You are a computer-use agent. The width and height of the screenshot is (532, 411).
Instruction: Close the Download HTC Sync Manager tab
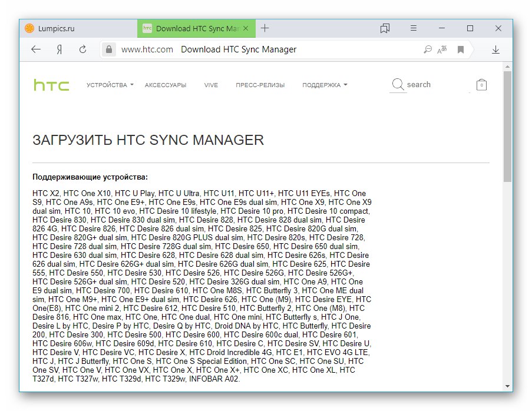pyautogui.click(x=246, y=28)
